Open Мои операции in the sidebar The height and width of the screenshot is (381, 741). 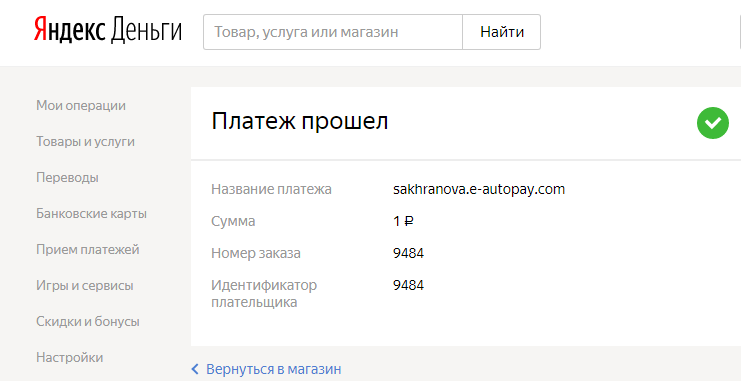click(81, 105)
